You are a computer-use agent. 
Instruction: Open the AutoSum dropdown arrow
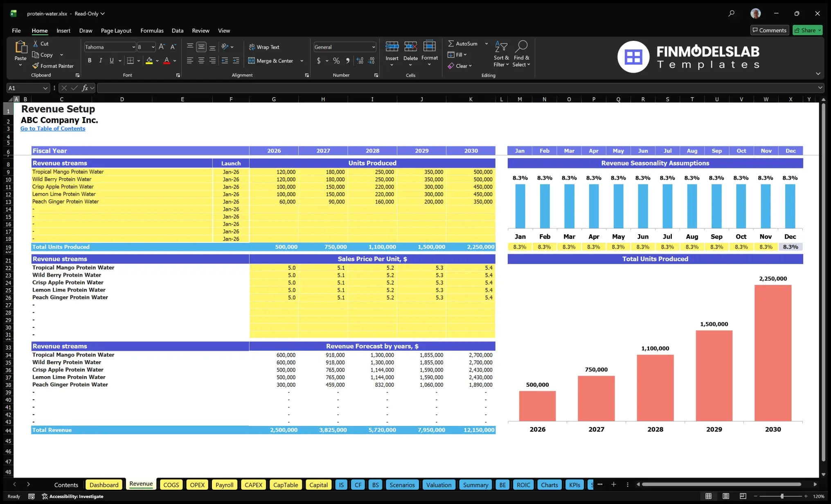click(x=486, y=43)
